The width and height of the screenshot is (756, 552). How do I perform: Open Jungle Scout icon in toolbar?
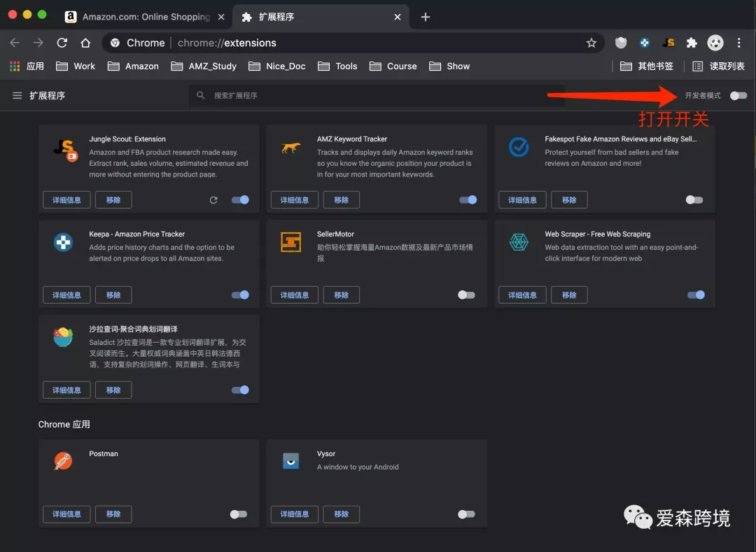(668, 43)
